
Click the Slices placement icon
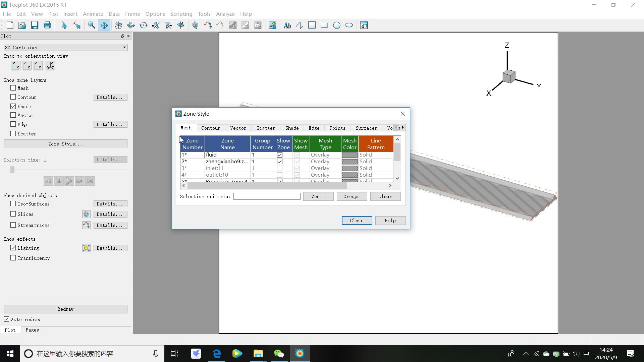point(86,214)
